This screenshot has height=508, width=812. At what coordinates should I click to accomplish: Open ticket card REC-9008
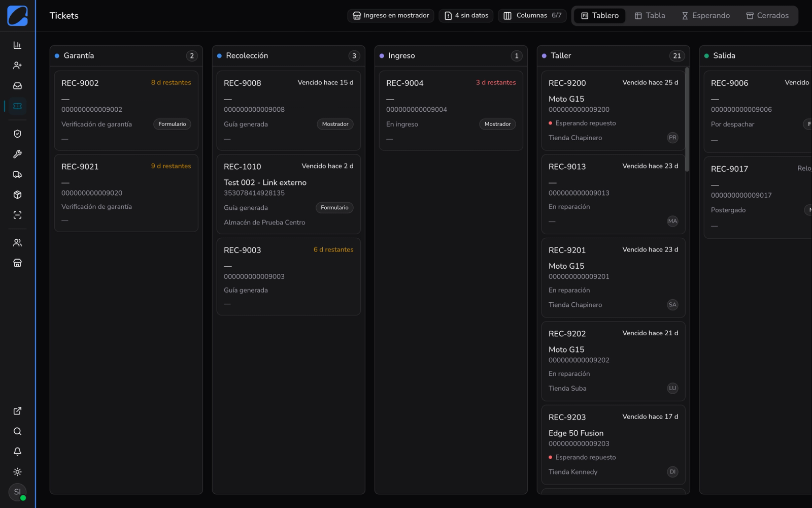289,110
